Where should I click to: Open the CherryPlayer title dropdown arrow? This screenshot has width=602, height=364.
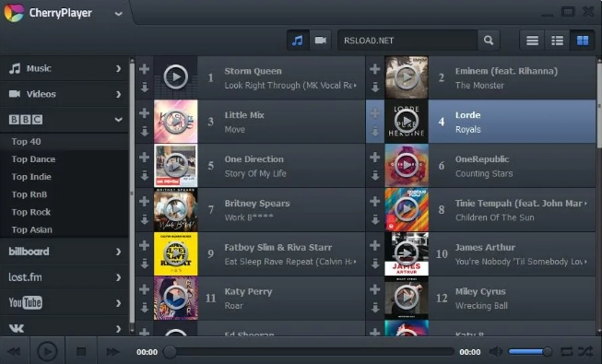point(119,14)
